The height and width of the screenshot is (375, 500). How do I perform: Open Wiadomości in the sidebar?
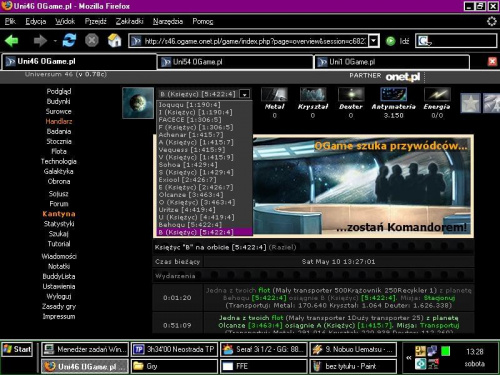pyautogui.click(x=59, y=256)
